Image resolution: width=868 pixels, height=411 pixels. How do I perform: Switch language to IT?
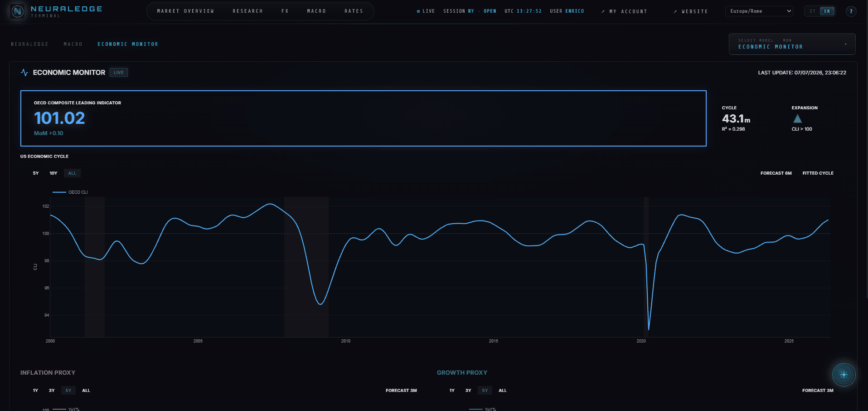pyautogui.click(x=813, y=11)
